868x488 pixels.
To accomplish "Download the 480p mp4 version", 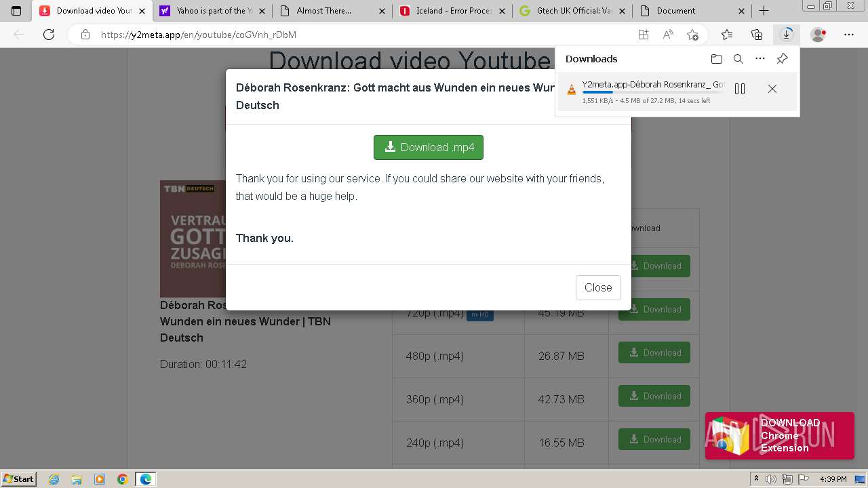I will [x=654, y=352].
